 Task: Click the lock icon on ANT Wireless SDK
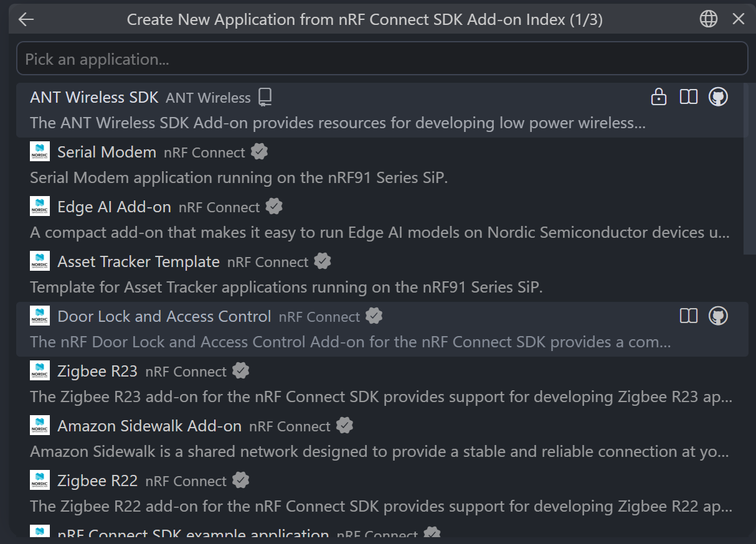pyautogui.click(x=659, y=97)
